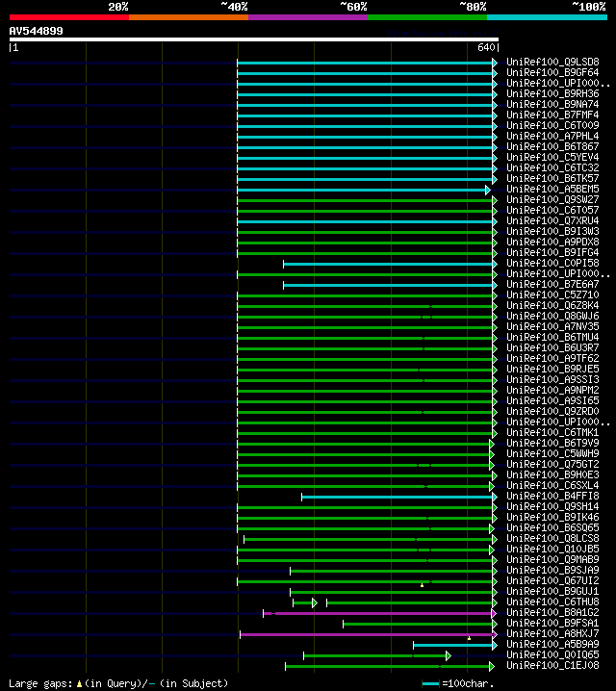Screen dimensions: 616x691
Task: Click the white query sequence bar
Action: click(x=254, y=39)
